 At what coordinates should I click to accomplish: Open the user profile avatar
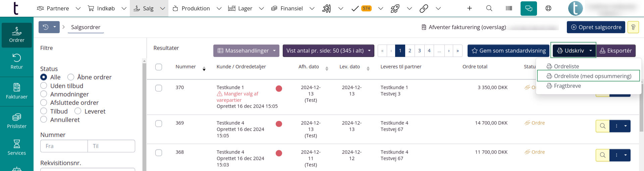pos(575,8)
